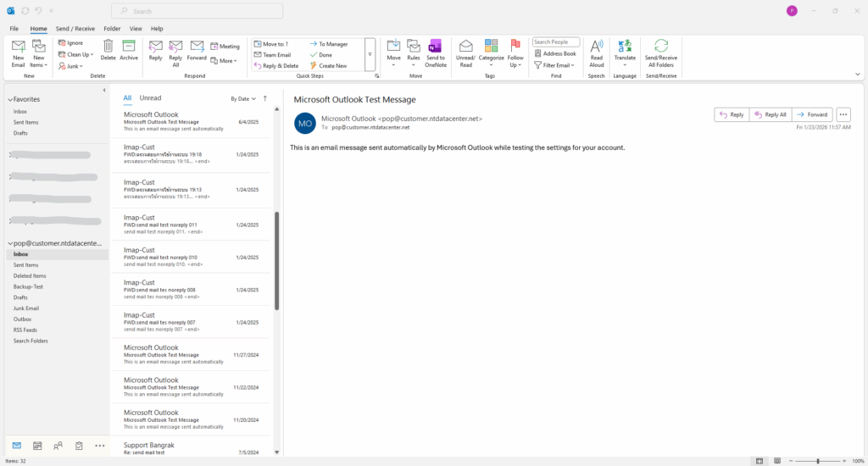This screenshot has width=868, height=466.
Task: Click the Search People input field
Action: 556,42
